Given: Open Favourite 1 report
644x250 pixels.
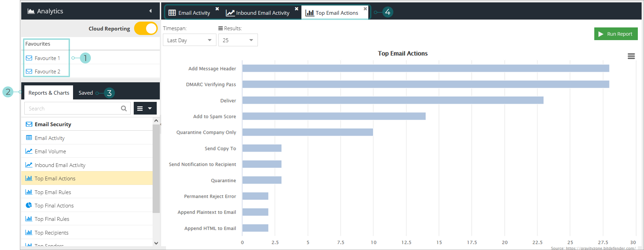Looking at the screenshot, I should coord(47,58).
